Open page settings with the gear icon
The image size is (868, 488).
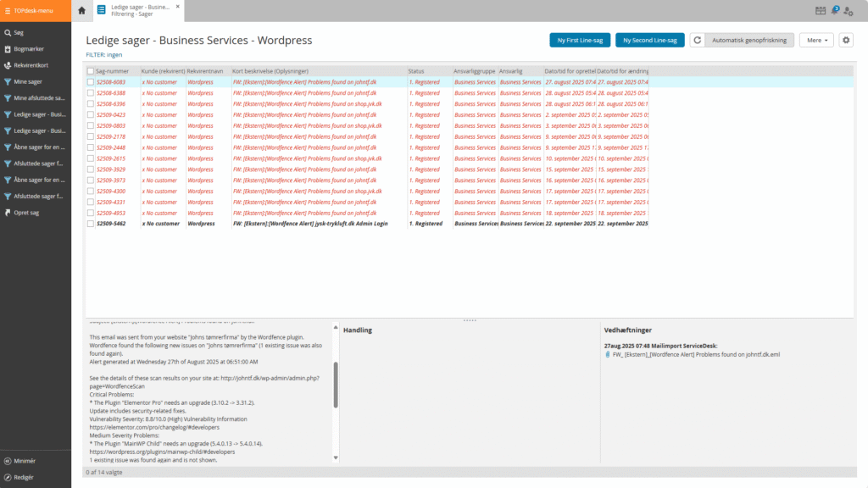point(845,39)
